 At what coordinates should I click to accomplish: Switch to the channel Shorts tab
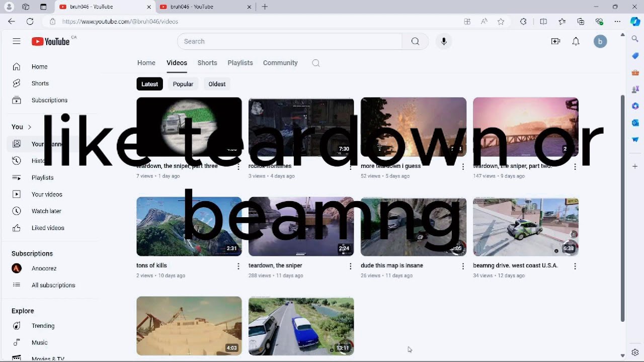point(207,63)
